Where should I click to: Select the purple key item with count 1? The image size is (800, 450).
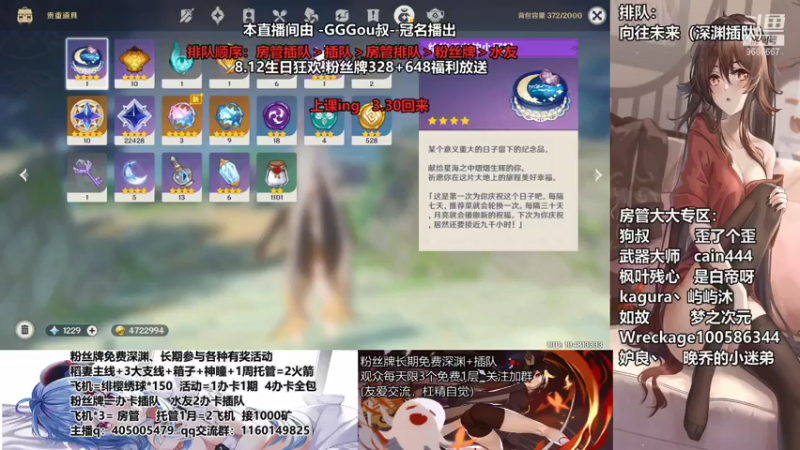[87, 178]
